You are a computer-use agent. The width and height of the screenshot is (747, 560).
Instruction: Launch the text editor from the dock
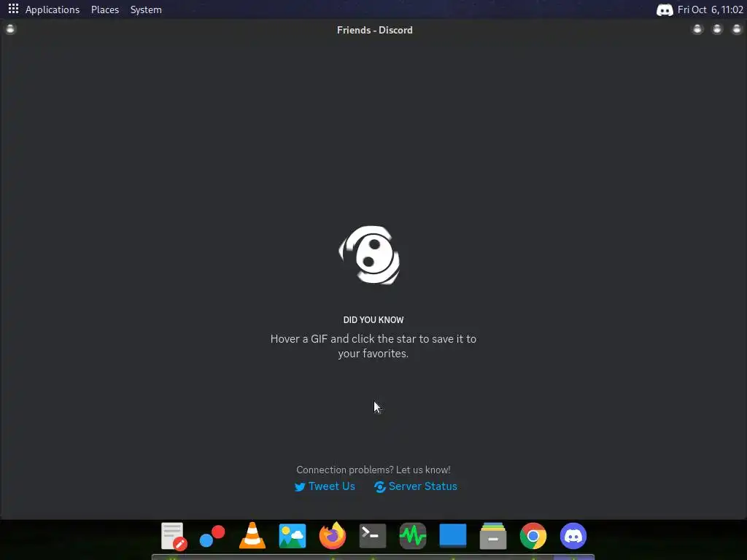point(174,536)
